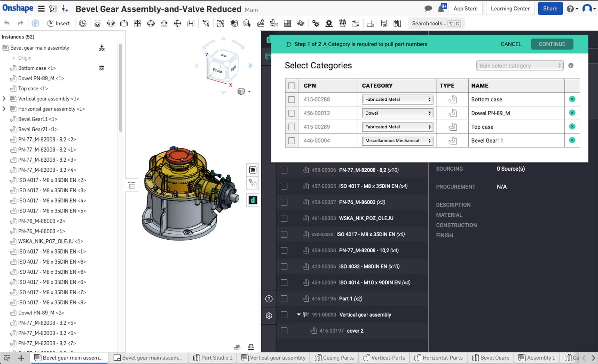Remove Bottom case row with green X
The height and width of the screenshot is (364, 598).
click(x=572, y=99)
